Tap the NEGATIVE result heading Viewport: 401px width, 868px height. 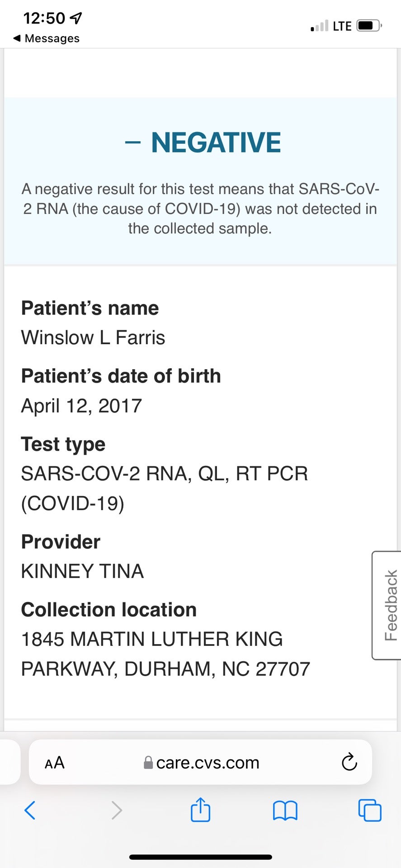point(203,142)
